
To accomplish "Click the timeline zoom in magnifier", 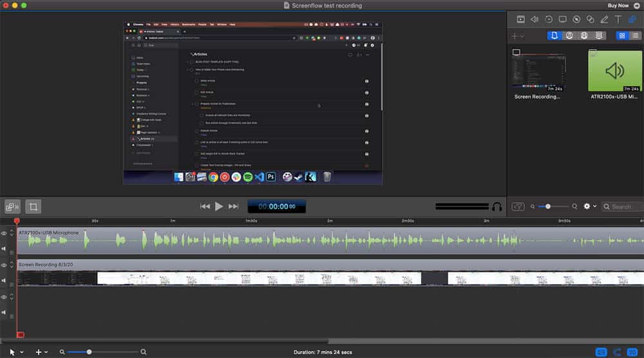I will [144, 352].
